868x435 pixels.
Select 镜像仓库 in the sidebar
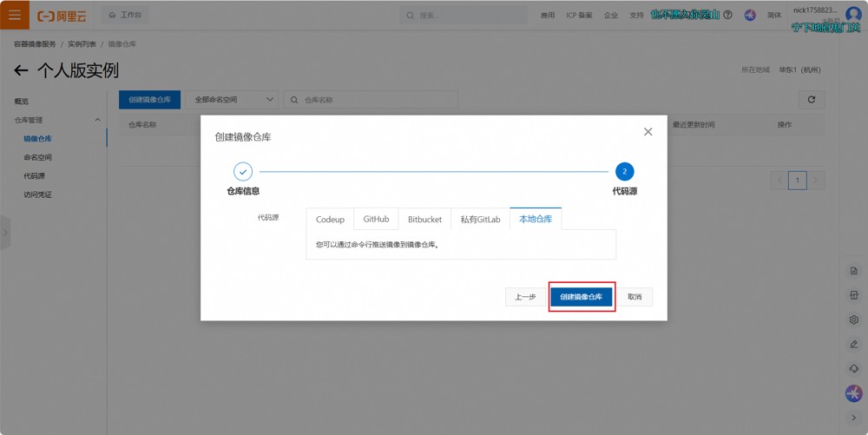(37, 139)
